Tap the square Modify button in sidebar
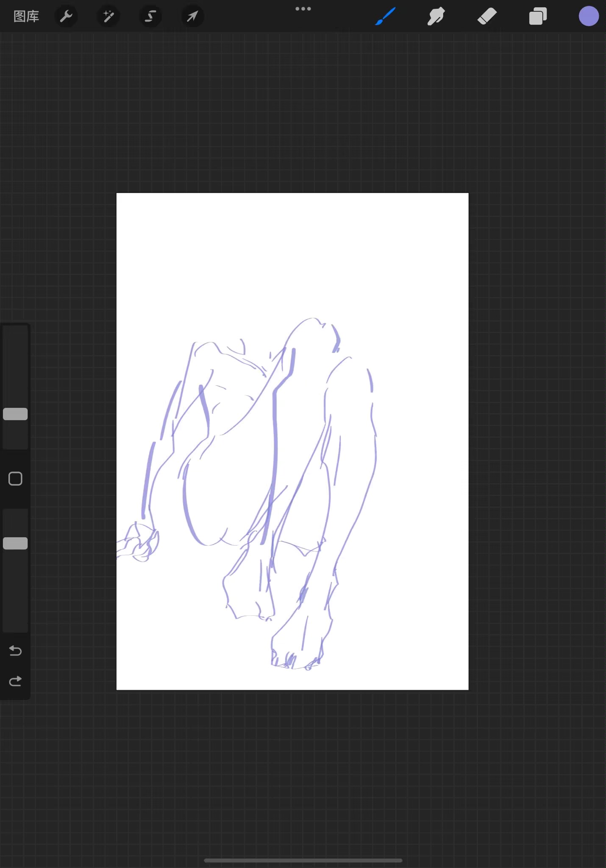 coord(15,479)
